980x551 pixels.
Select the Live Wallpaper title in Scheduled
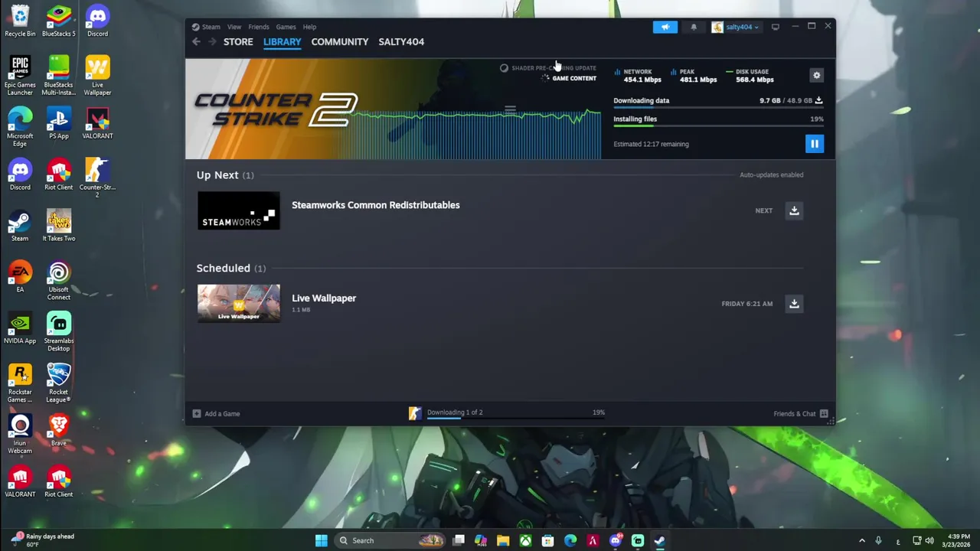pyautogui.click(x=324, y=298)
